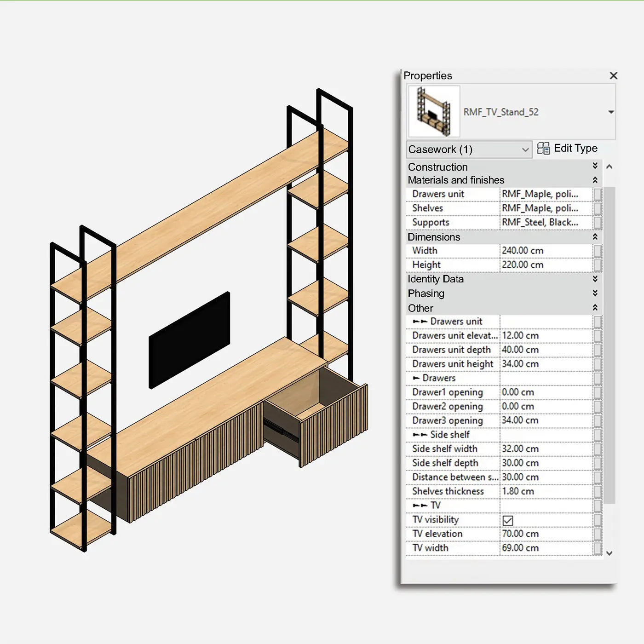Expand the Identity Data section
Screen dimensions: 644x644
tap(595, 279)
